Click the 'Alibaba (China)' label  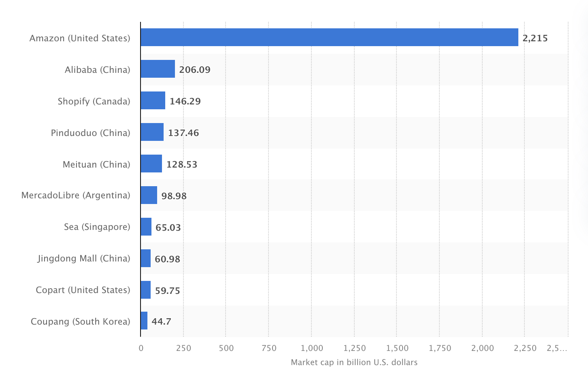click(98, 70)
